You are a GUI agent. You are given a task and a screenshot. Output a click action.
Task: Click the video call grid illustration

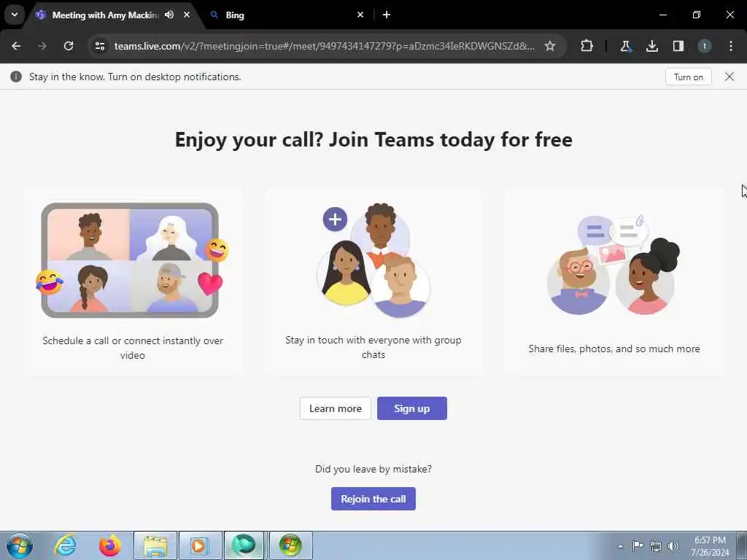coord(133,260)
